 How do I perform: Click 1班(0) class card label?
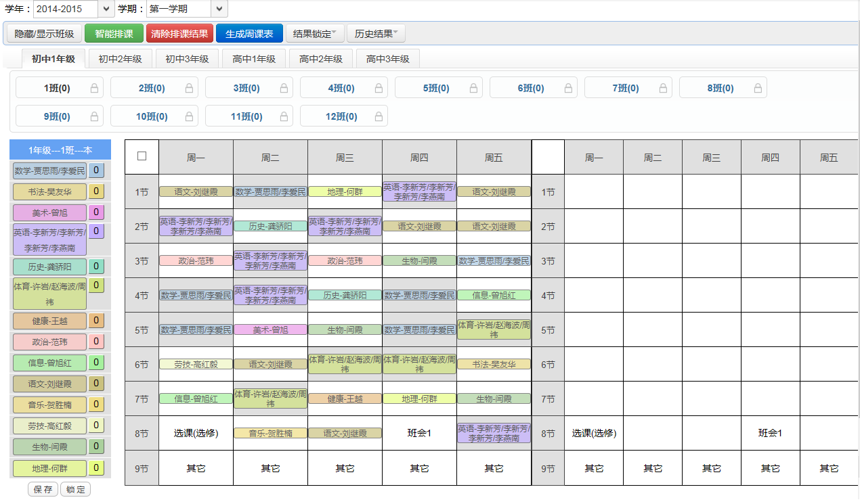click(57, 88)
